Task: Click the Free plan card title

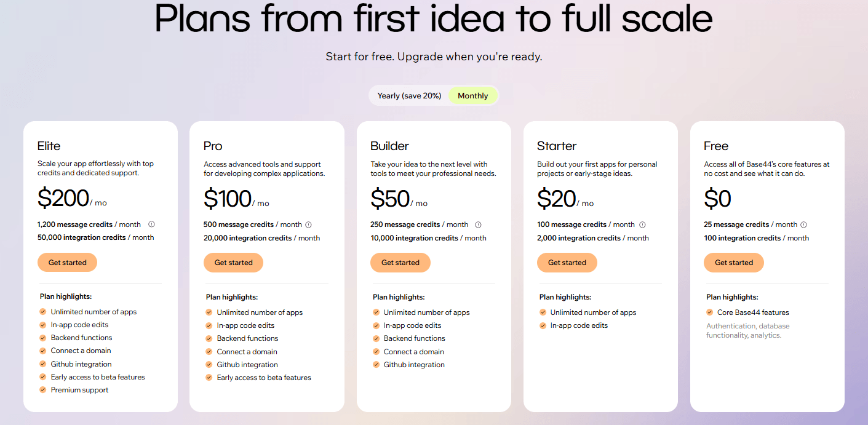Action: pyautogui.click(x=716, y=146)
